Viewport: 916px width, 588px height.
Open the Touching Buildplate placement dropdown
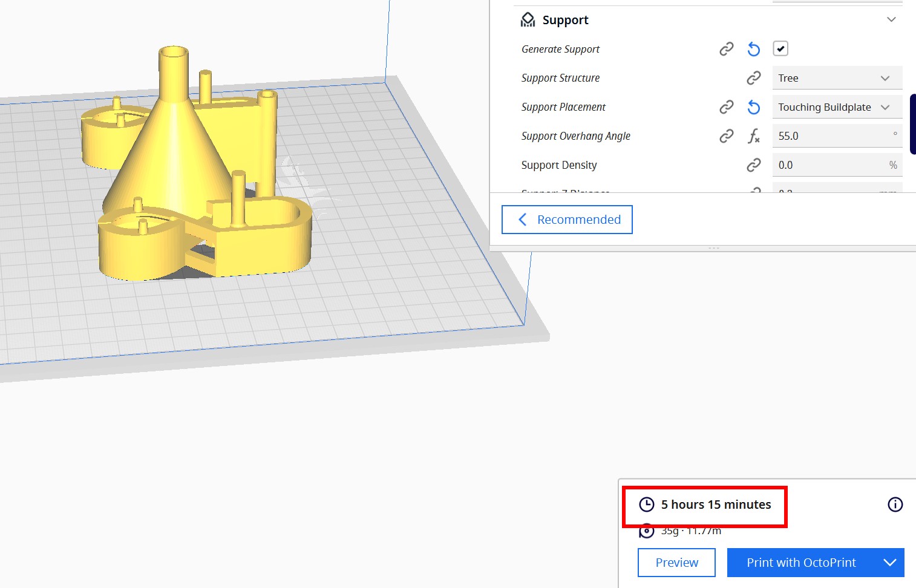click(837, 107)
